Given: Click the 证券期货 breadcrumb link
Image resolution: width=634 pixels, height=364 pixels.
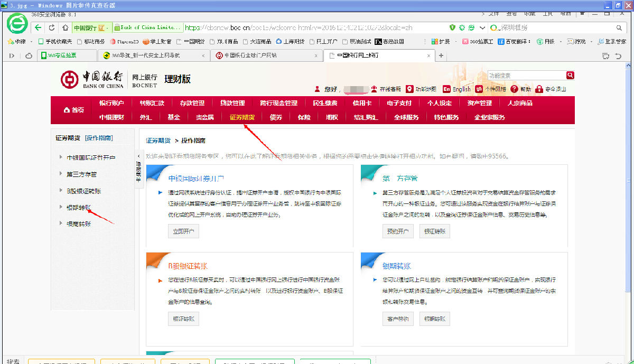Looking at the screenshot, I should pos(158,141).
